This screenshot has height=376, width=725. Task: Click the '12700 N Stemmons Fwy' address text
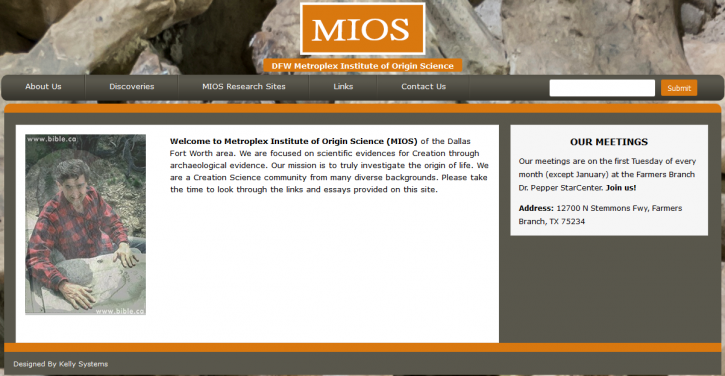[x=602, y=208]
